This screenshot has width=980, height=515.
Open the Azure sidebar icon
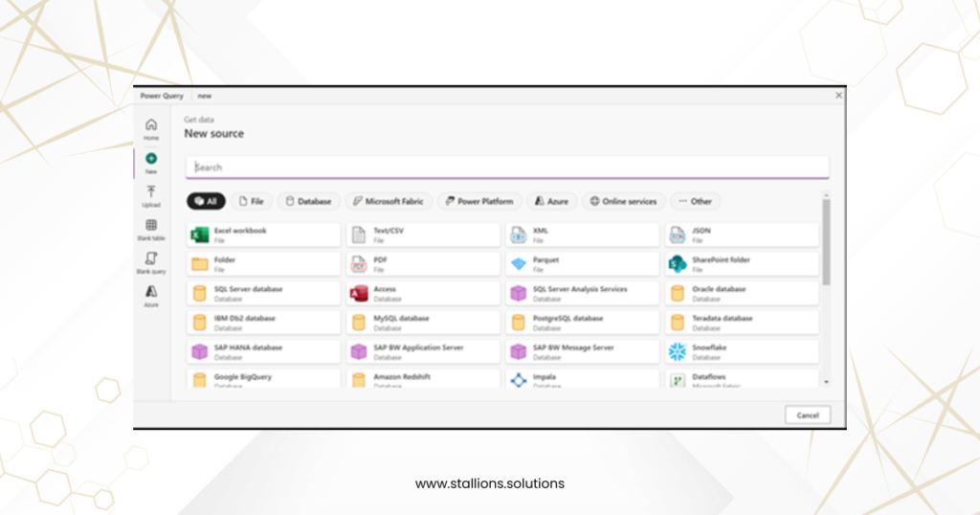(x=151, y=291)
